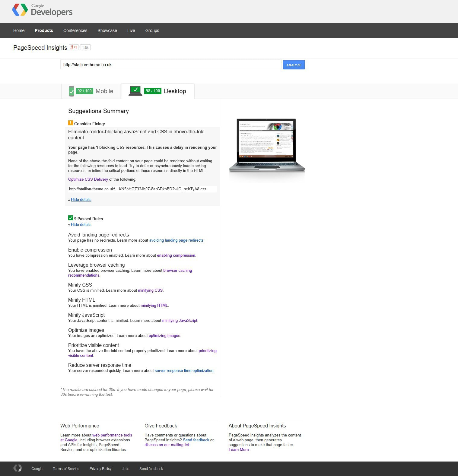Viewport: 458px width, 476px height.
Task: Open the Showcase menu item
Action: [x=107, y=30]
